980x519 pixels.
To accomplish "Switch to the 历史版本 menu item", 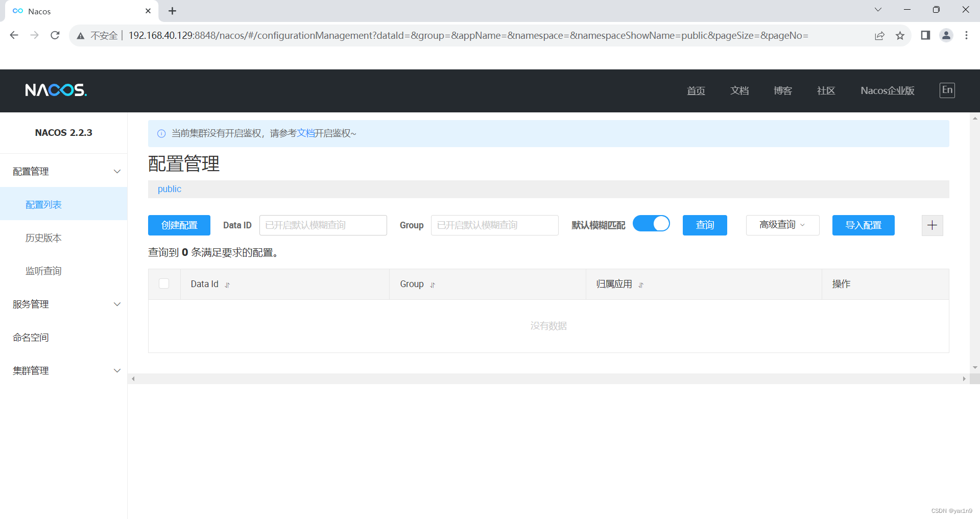I will click(43, 238).
